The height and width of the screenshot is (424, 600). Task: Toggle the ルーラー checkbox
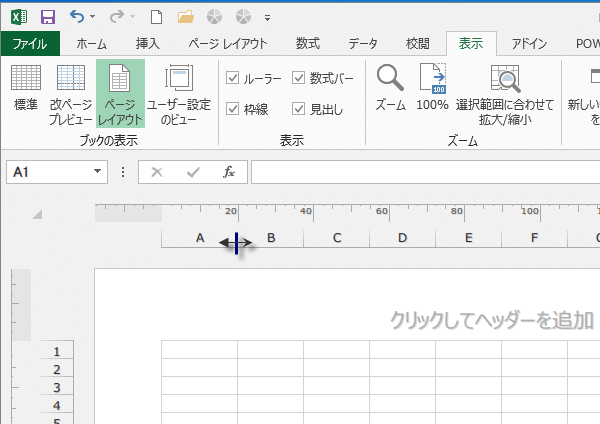pos(233,78)
